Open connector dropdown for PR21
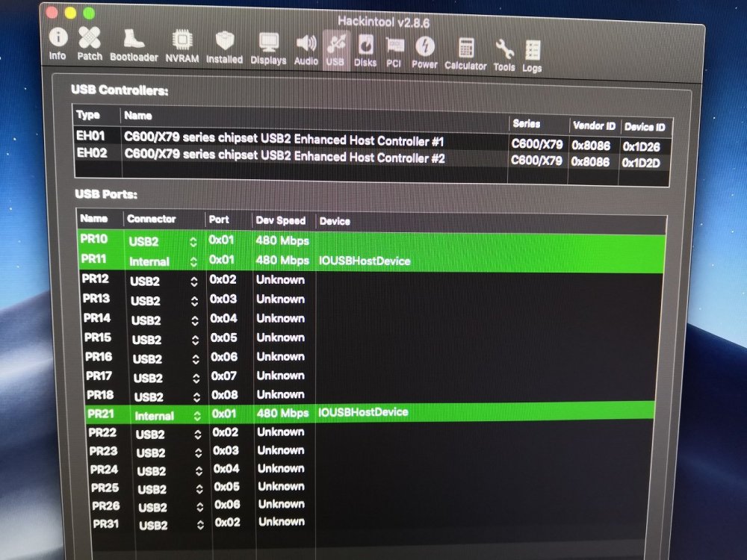The image size is (747, 560). [197, 416]
